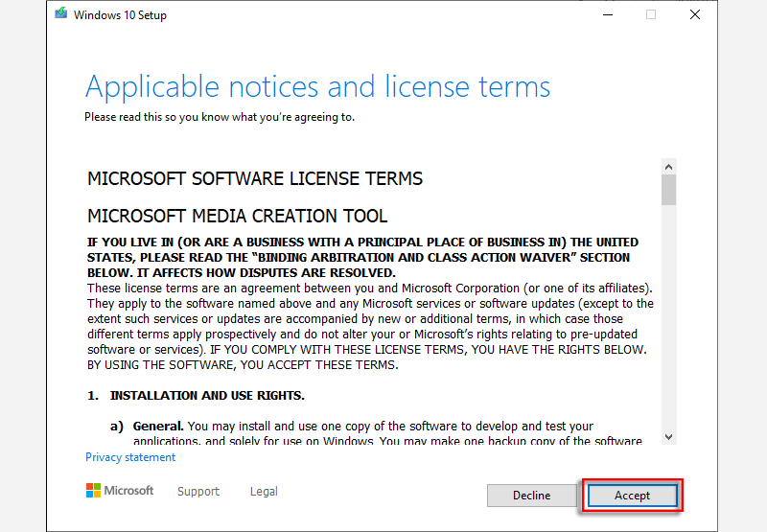The image size is (767, 532).
Task: Click the scroll down arrow of license text
Action: point(668,437)
